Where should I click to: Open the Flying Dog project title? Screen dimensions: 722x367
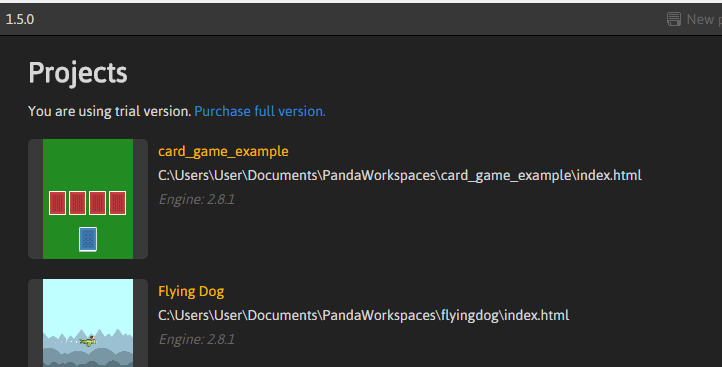[191, 291]
